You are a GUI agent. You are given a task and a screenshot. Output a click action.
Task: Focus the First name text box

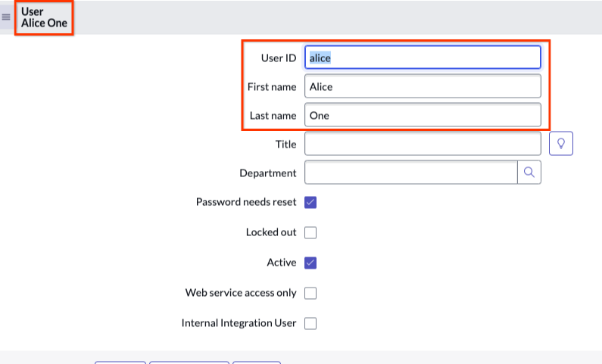(423, 86)
